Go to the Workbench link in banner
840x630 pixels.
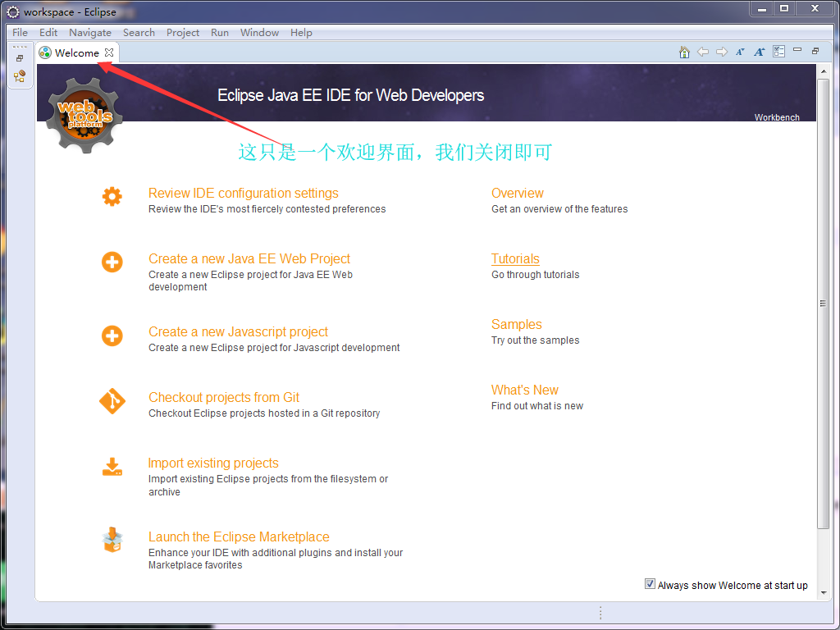tap(777, 117)
